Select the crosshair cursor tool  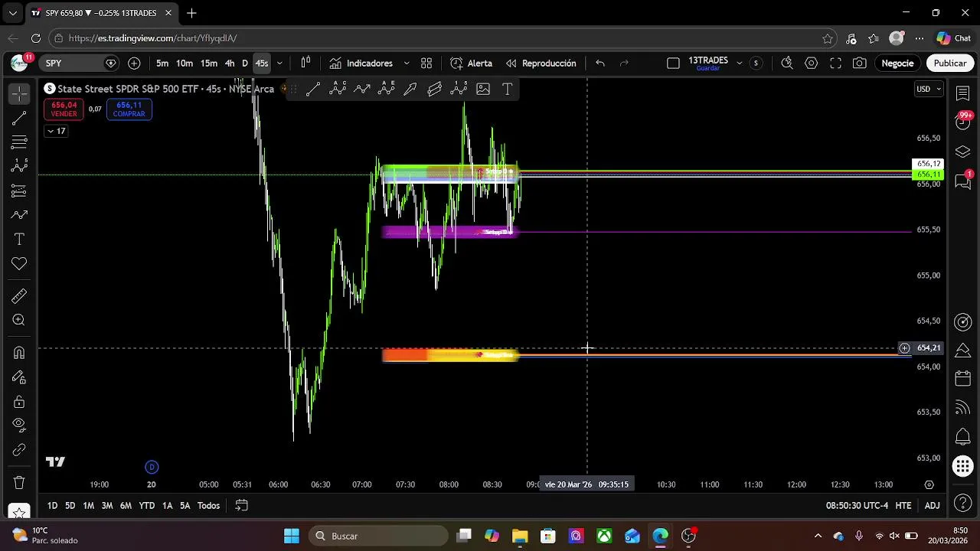19,93
